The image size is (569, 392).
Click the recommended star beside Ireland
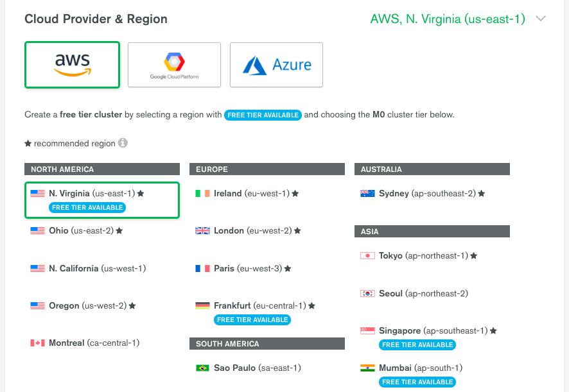pos(295,192)
